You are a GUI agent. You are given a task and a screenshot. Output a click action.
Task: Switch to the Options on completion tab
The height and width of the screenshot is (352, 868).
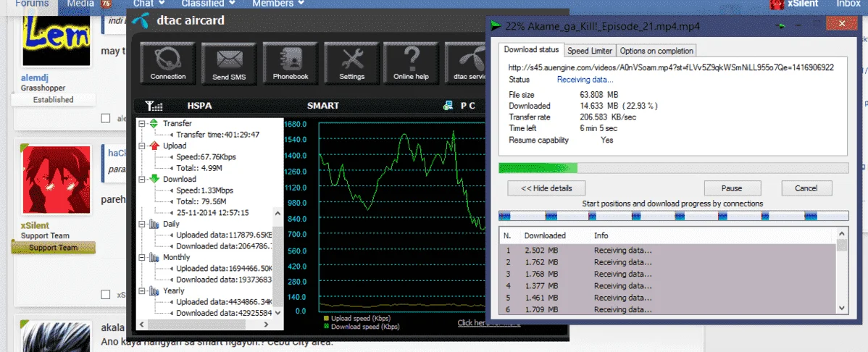tap(656, 51)
